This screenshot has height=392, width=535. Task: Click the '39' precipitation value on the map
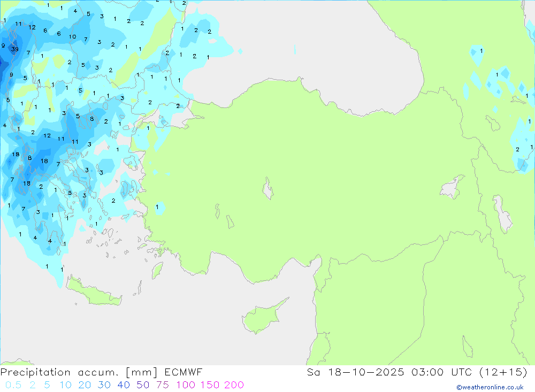coord(14,49)
